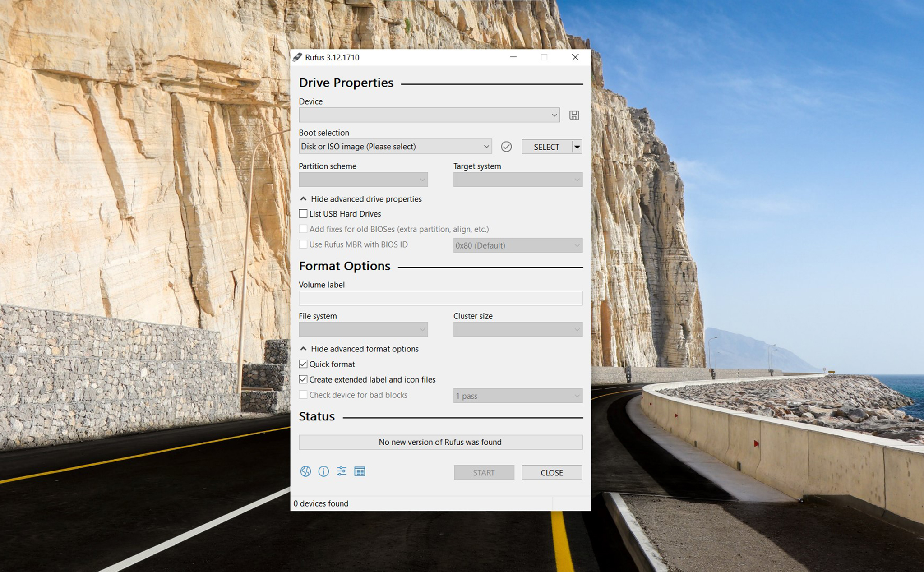Click the SELECT button
The image size is (924, 572).
coord(547,147)
